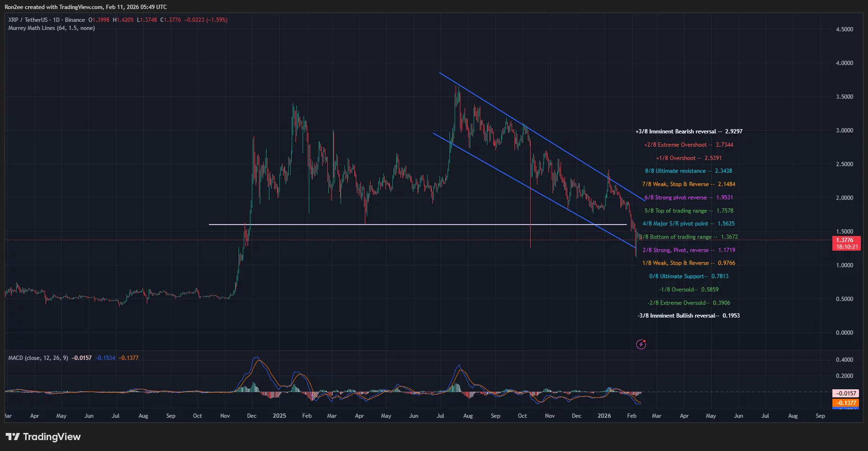Click the 2026 label on the time axis
Screen dimensions: 868x451
coord(604,415)
